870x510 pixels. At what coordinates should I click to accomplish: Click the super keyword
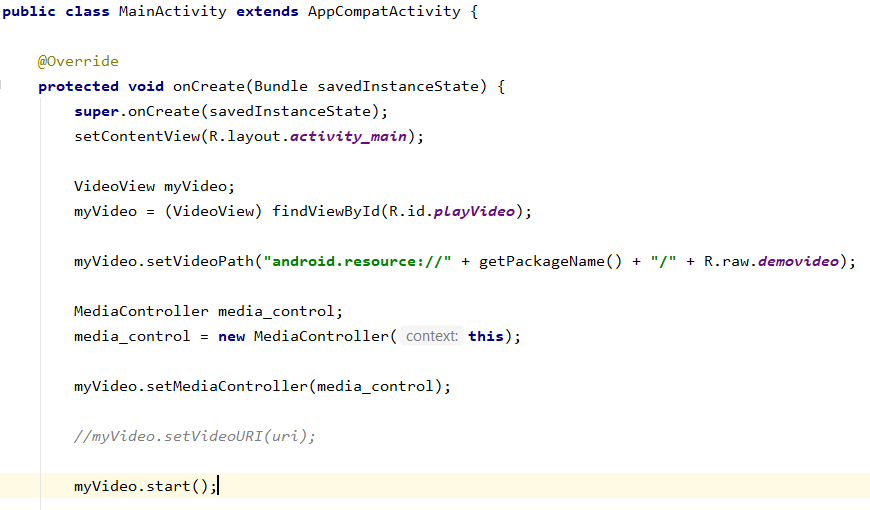tap(96, 112)
